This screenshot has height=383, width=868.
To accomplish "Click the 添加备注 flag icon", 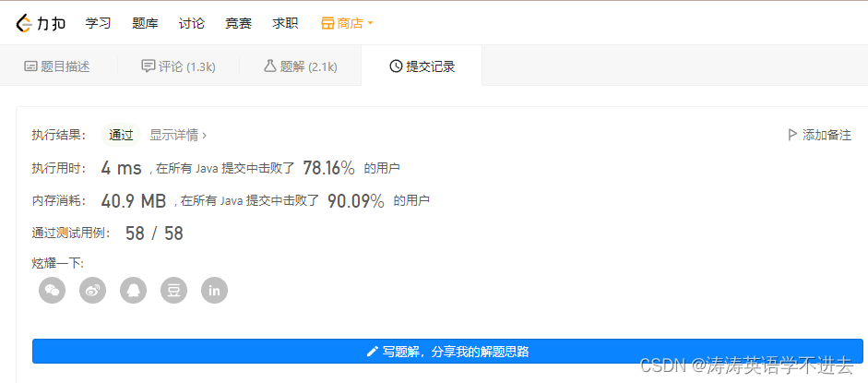I will coord(792,135).
